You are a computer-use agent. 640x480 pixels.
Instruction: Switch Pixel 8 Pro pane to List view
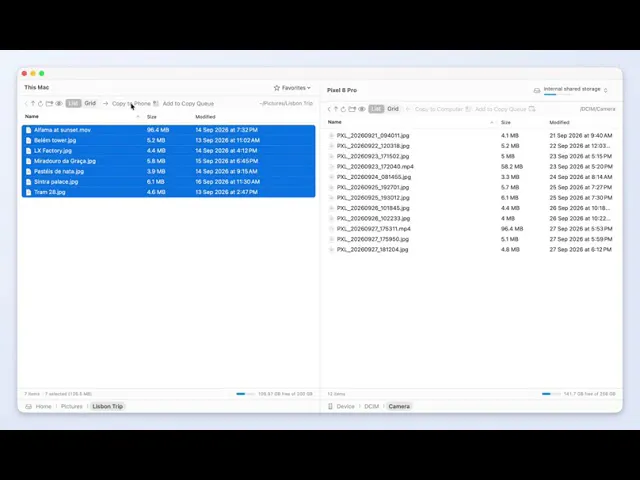pos(376,109)
